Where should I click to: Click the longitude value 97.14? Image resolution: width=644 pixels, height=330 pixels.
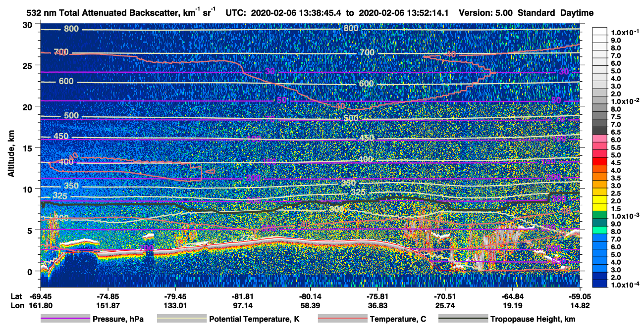point(243,305)
